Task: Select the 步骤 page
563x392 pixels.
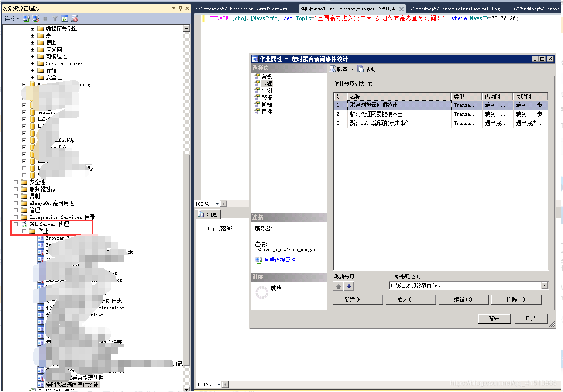Action: [x=267, y=83]
